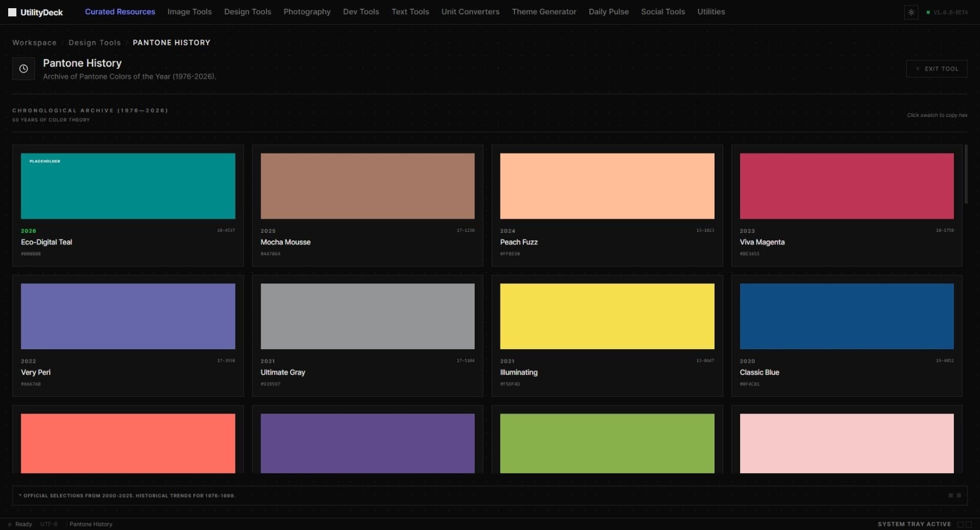The image size is (980, 530).
Task: Click the right grid icon in the footer note bar
Action: click(959, 496)
